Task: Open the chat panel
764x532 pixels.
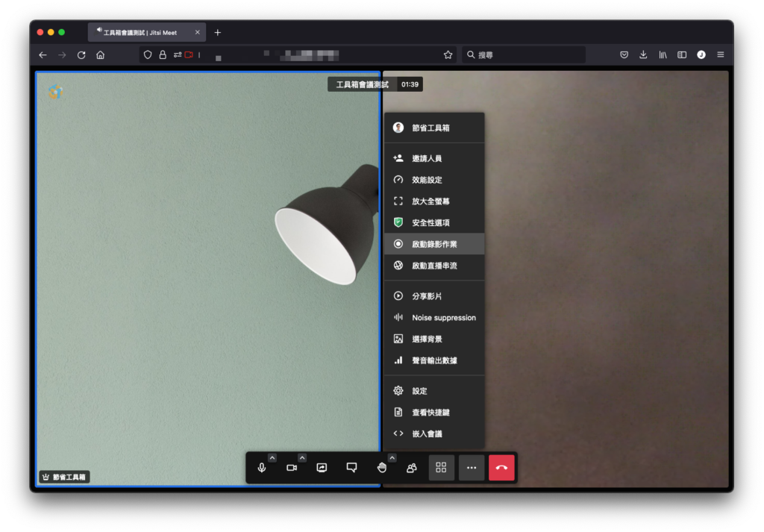Action: pos(351,468)
